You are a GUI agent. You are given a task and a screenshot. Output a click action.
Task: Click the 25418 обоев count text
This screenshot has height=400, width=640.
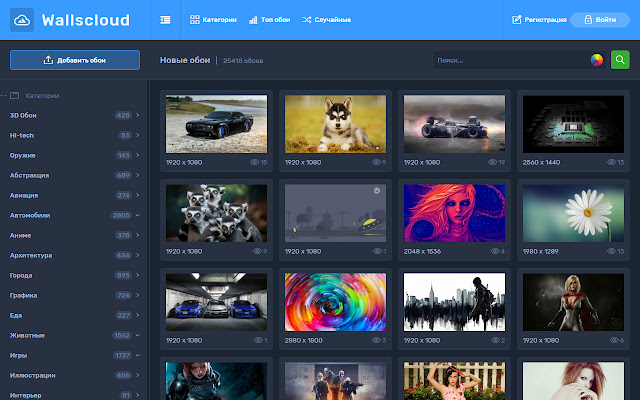coord(243,61)
